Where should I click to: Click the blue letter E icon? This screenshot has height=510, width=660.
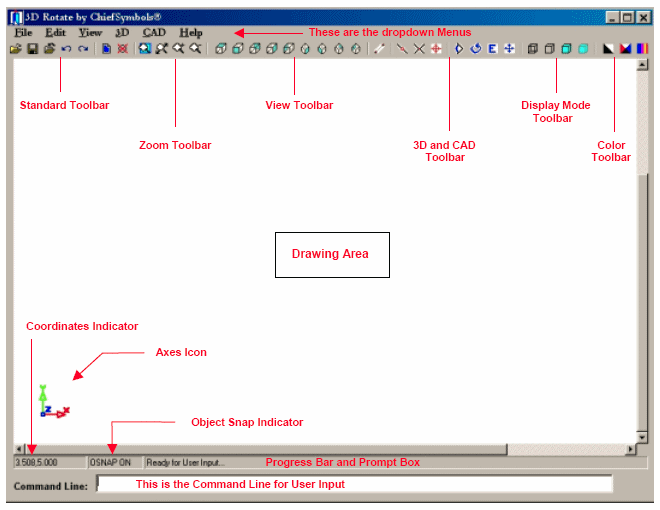coord(492,49)
